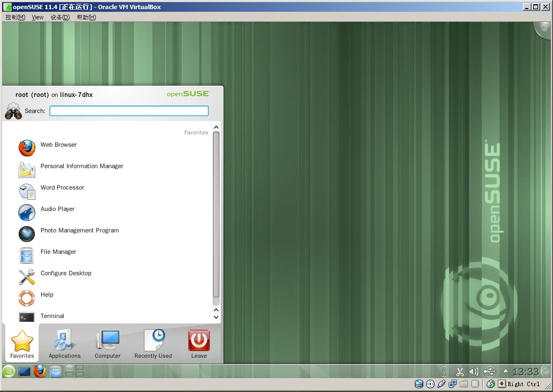Click the binoculars search icon
This screenshot has width=553, height=392.
pyautogui.click(x=13, y=111)
